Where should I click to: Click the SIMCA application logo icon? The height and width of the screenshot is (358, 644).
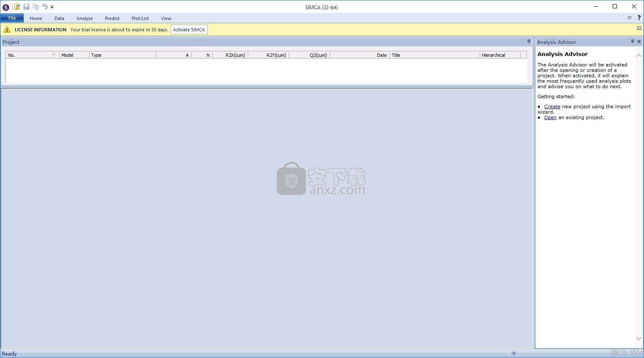[6, 7]
